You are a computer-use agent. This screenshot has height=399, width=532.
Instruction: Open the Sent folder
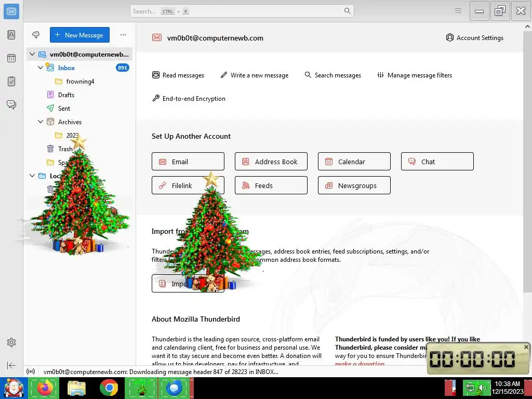point(79,108)
